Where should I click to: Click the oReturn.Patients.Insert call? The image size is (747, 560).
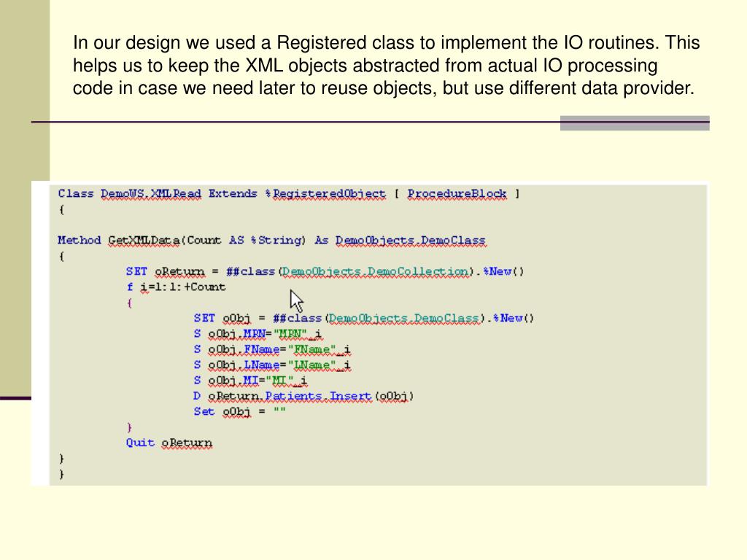click(x=290, y=396)
